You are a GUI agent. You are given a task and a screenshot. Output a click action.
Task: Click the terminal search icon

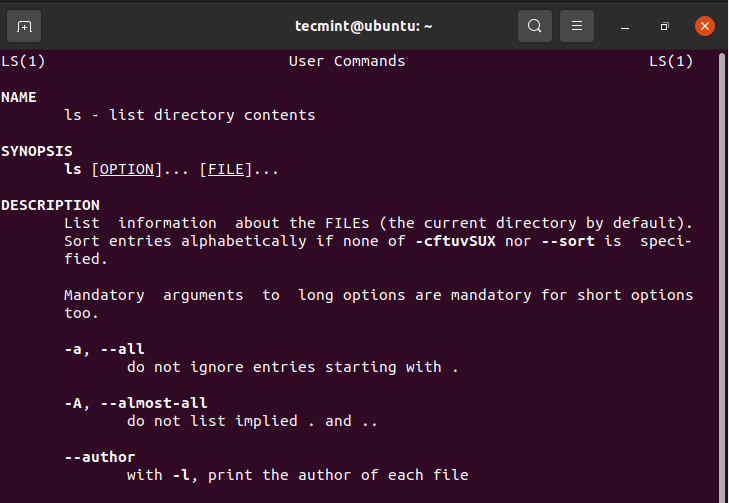point(535,26)
